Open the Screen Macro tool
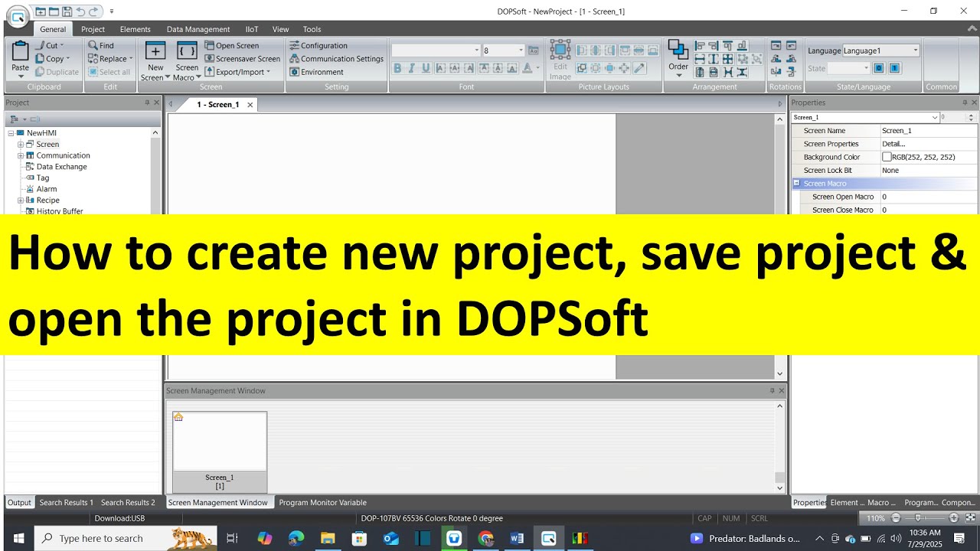The height and width of the screenshot is (551, 980). click(x=187, y=61)
